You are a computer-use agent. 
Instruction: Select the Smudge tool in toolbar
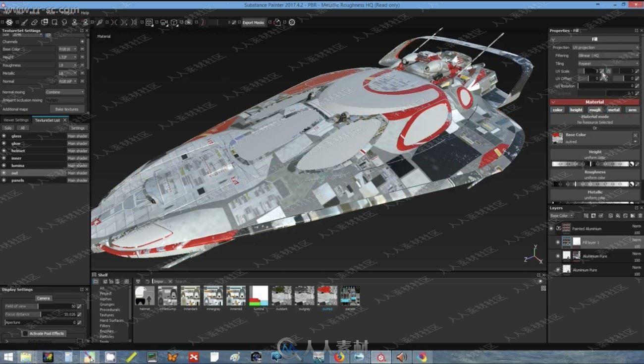64,22
